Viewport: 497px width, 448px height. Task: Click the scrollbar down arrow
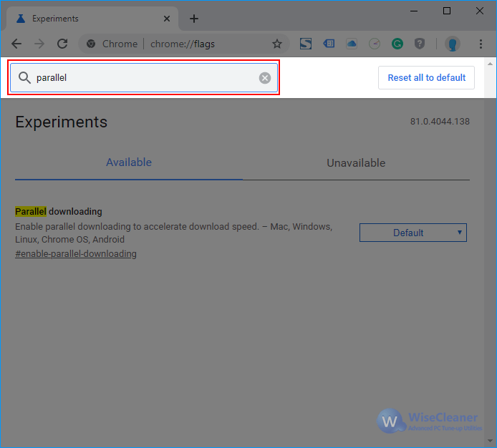pyautogui.click(x=490, y=441)
